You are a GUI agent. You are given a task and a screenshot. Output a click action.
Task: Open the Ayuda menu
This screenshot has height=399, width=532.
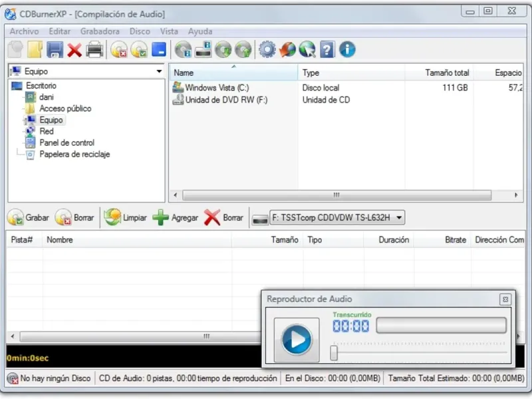tap(200, 31)
